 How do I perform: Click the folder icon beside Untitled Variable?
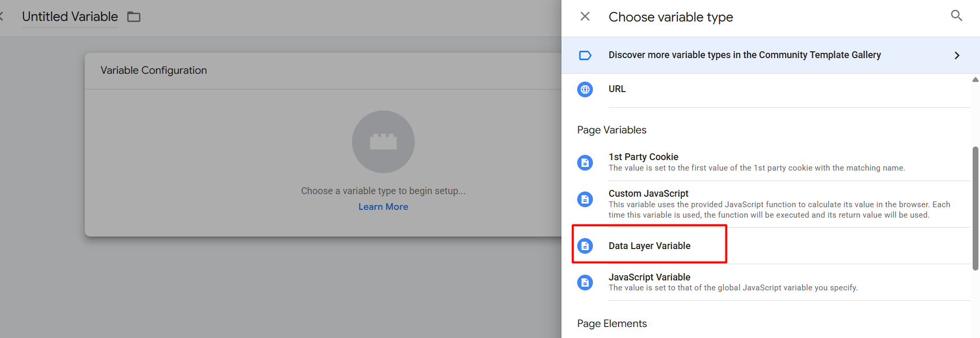coord(134,17)
